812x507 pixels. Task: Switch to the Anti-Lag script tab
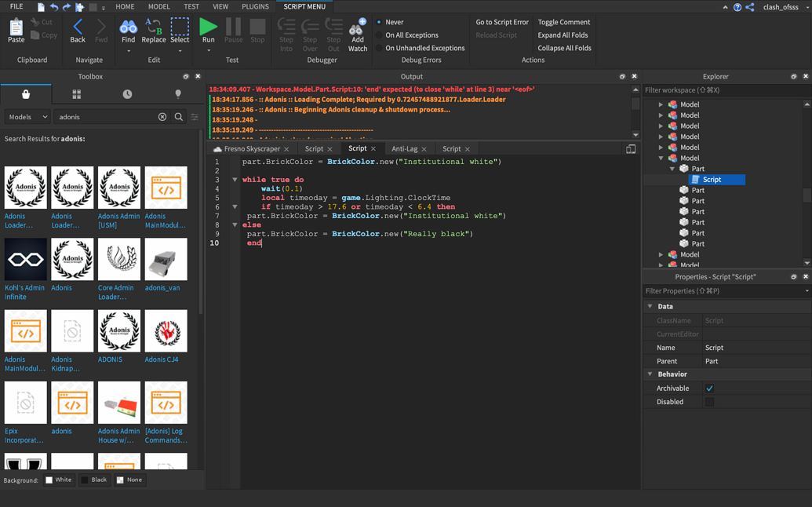pyautogui.click(x=405, y=149)
